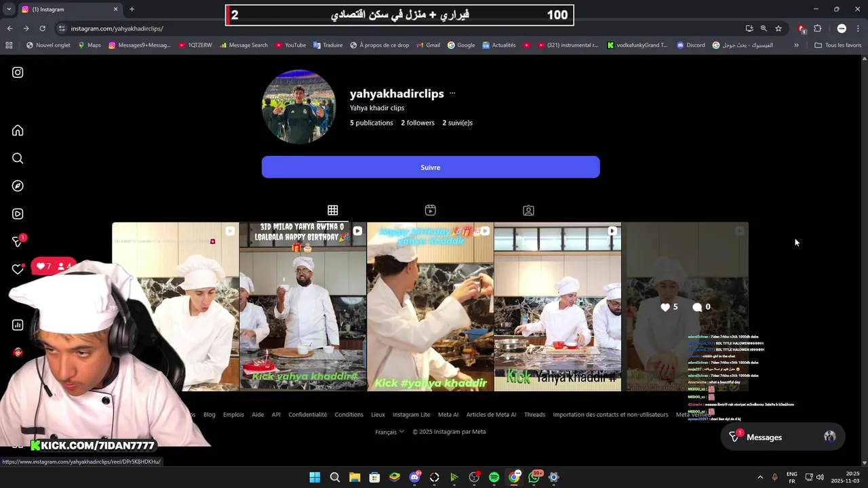Open a new tab with the plus button
This screenshot has width=868, height=488.
(132, 9)
